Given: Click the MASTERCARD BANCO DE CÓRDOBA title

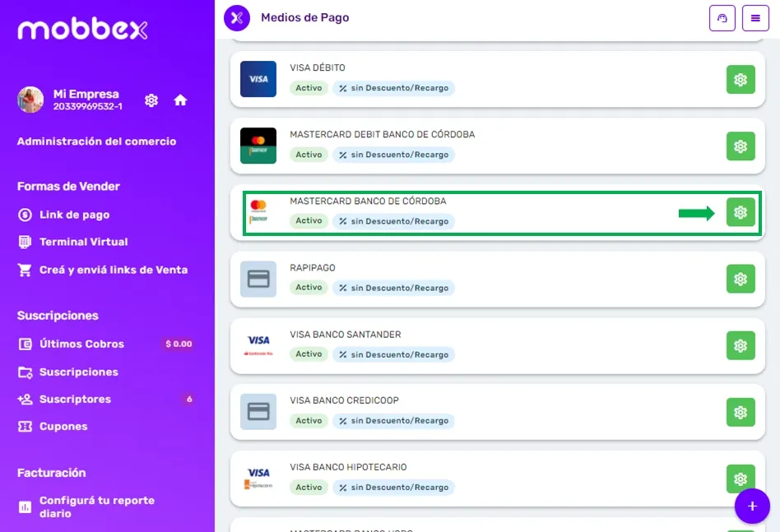Looking at the screenshot, I should point(368,201).
